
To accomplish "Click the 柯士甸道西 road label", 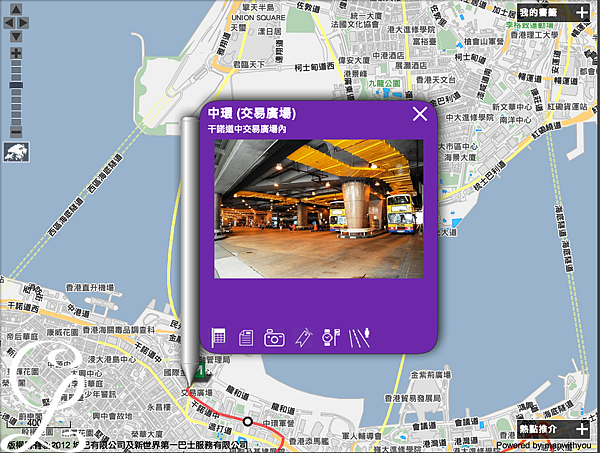I will (314, 67).
